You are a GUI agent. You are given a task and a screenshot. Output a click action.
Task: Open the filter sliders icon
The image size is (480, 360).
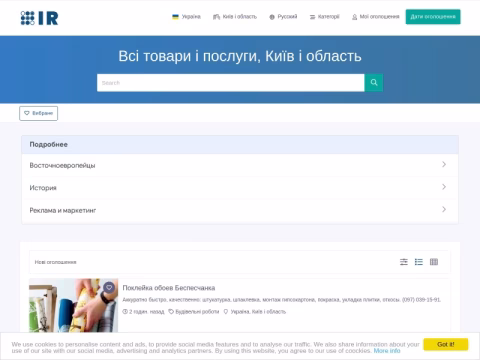(404, 262)
